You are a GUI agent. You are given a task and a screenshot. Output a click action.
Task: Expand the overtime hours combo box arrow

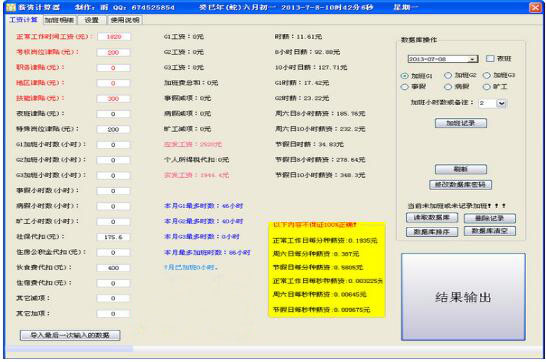click(x=501, y=103)
